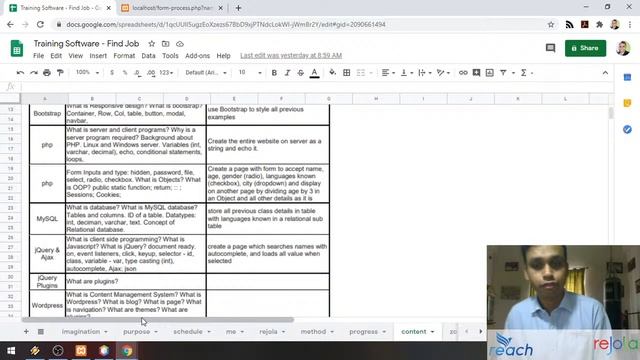
Task: Open the Help menu
Action: point(223,56)
